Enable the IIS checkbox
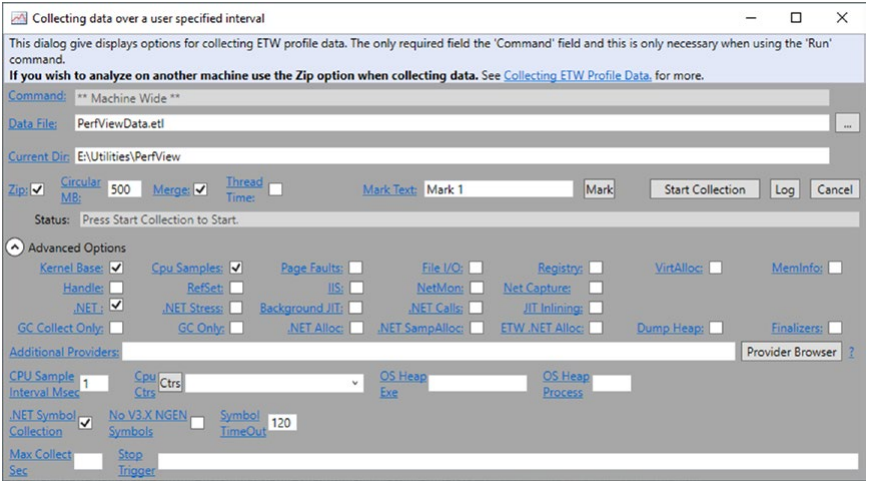 coord(356,288)
